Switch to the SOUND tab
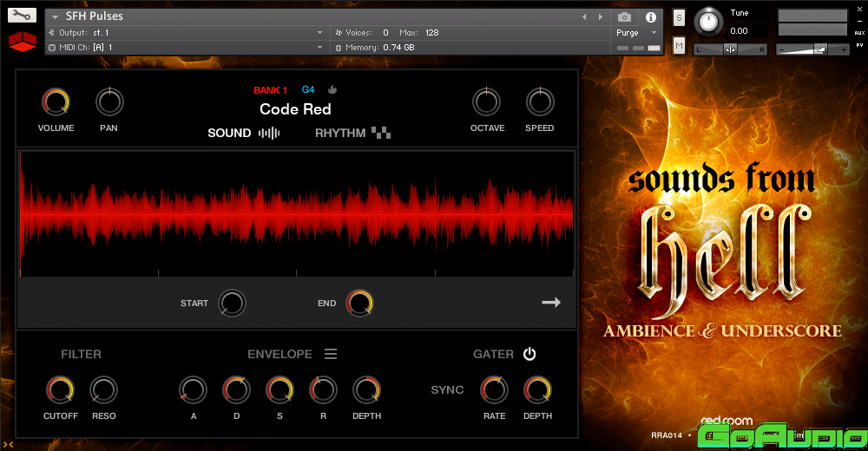The height and width of the screenshot is (451, 868). tap(229, 133)
